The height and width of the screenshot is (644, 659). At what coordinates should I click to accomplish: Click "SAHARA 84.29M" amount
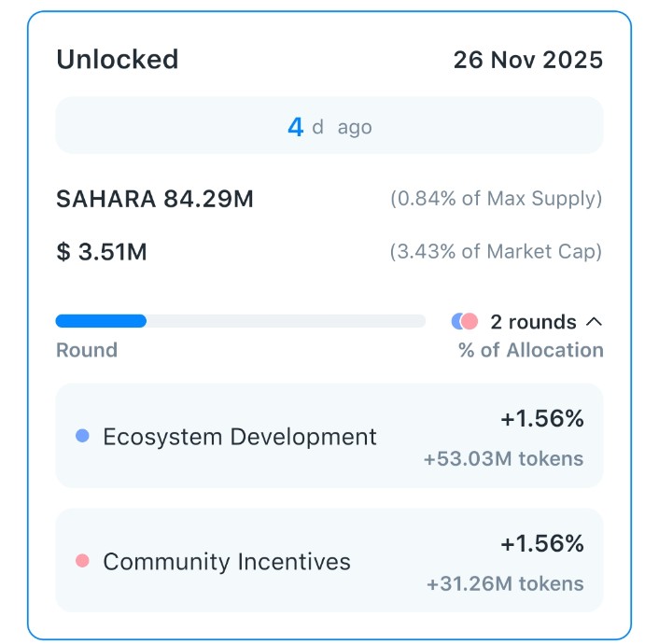point(155,199)
